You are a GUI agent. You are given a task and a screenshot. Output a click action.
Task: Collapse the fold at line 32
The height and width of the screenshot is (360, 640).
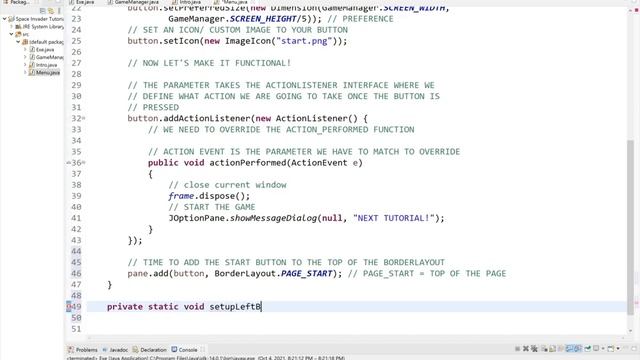[84, 118]
